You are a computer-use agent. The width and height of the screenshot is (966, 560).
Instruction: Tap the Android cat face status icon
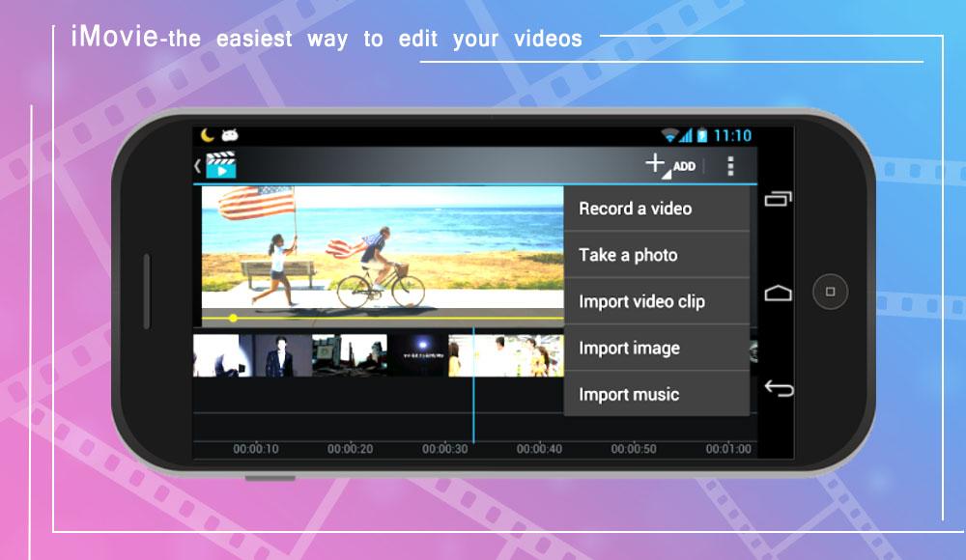click(230, 135)
